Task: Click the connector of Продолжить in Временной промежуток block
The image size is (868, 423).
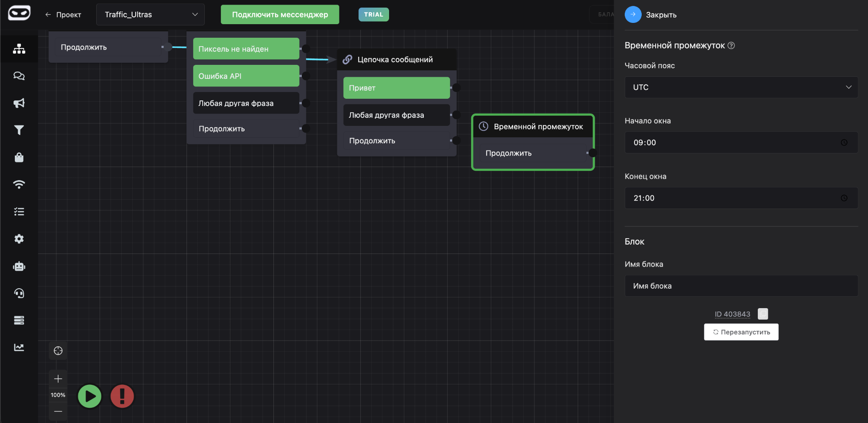Action: coord(593,153)
